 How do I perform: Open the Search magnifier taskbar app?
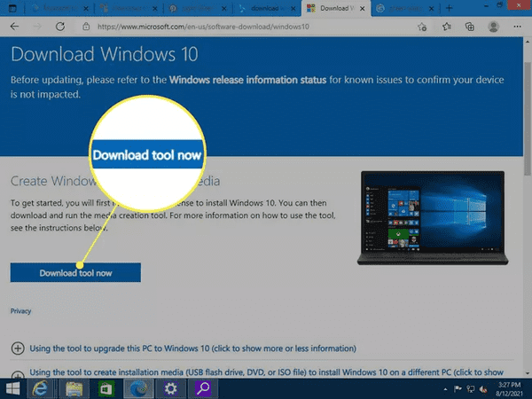coord(203,388)
